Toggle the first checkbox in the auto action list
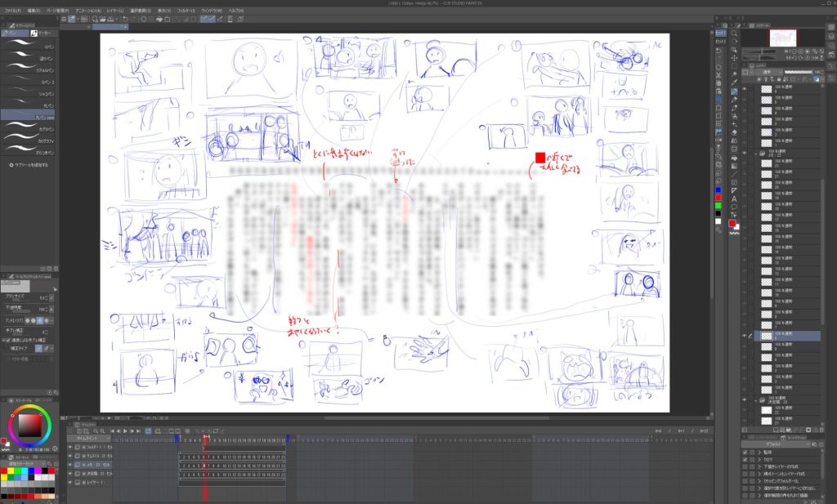 745,451
